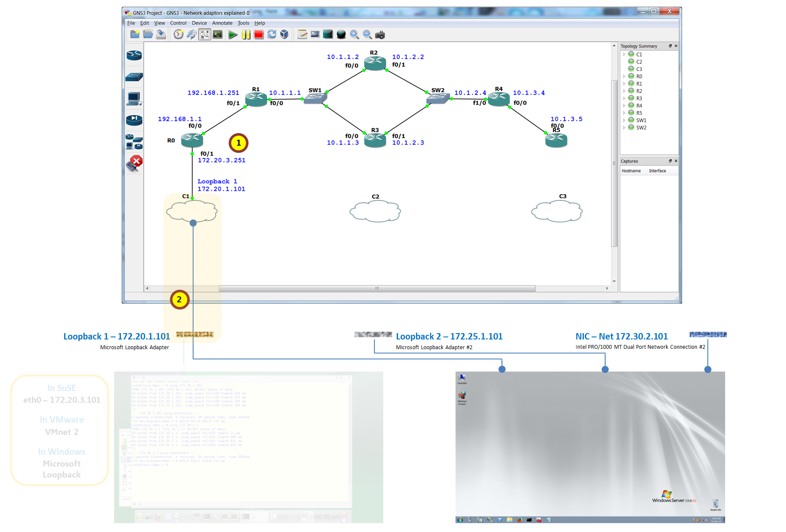Select the Pause icon in the toolbar
Viewport: 786px width, 532px height.
(246, 34)
